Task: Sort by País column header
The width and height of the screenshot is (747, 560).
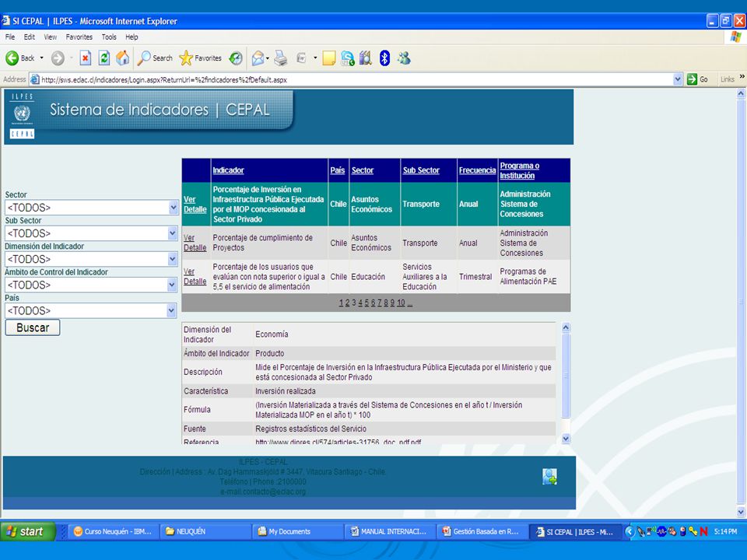Action: (337, 170)
